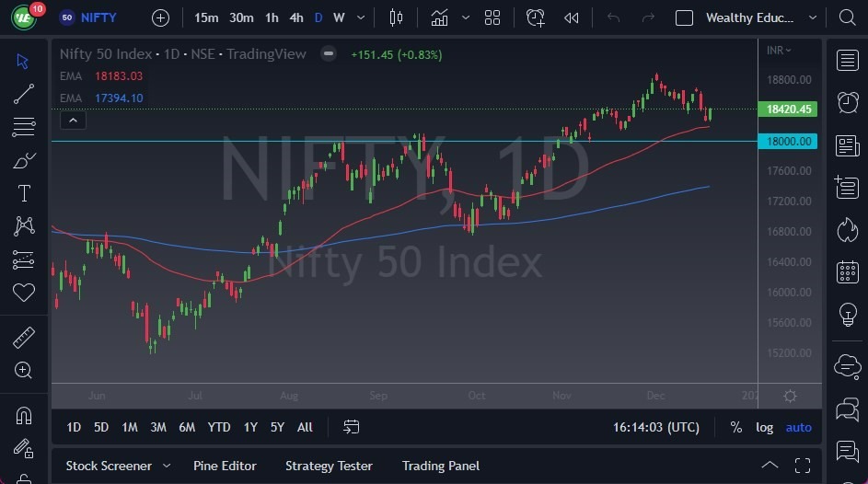Toggle magnet mode for drawings
This screenshot has height=484, width=868.
pyautogui.click(x=23, y=415)
